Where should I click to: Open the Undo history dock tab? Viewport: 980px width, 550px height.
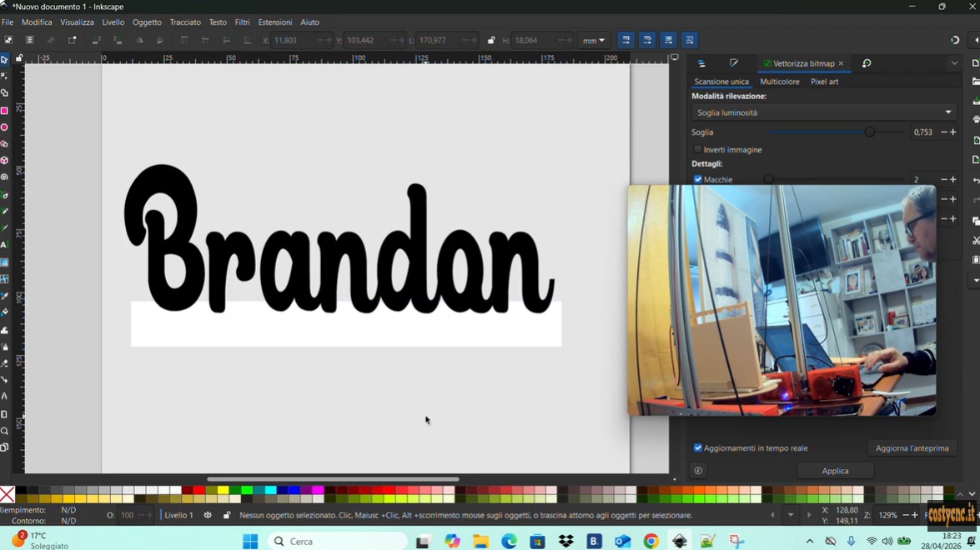click(867, 63)
